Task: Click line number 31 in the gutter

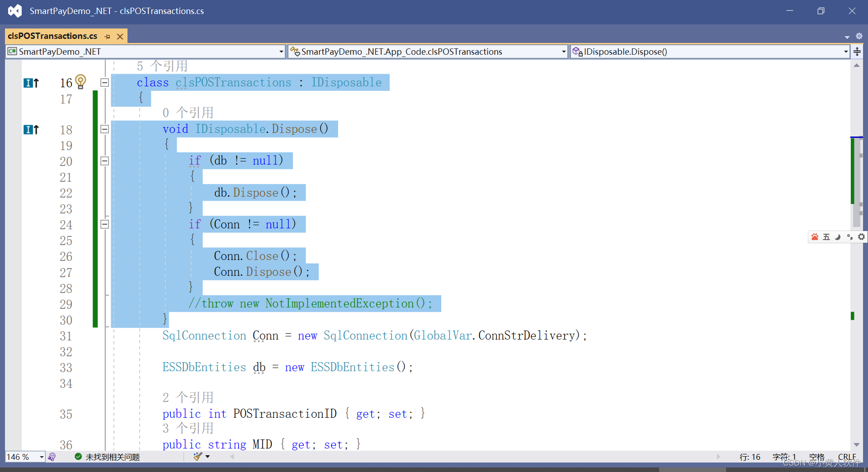Action: pyautogui.click(x=66, y=336)
